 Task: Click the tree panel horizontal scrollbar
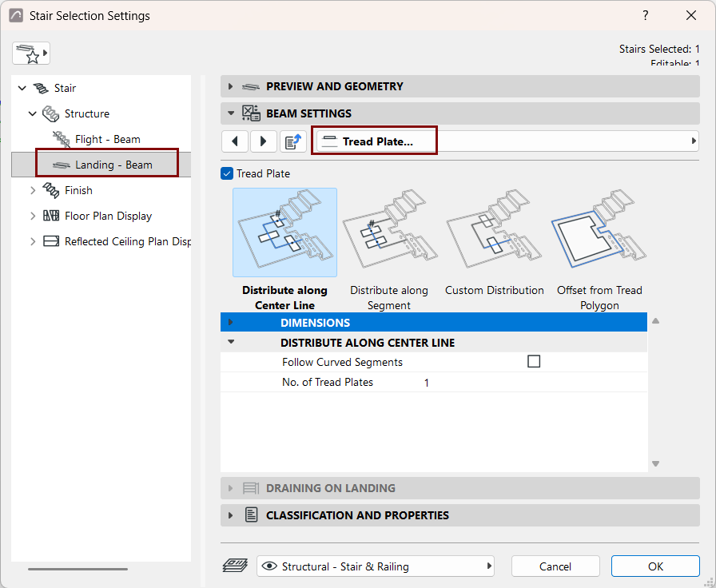pyautogui.click(x=78, y=570)
